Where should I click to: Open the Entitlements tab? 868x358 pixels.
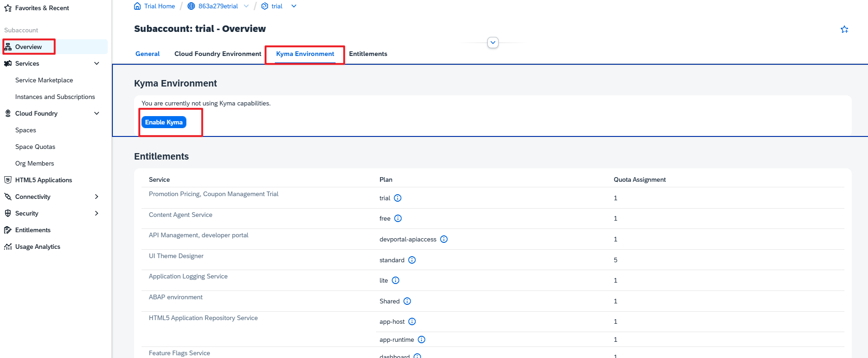(368, 54)
